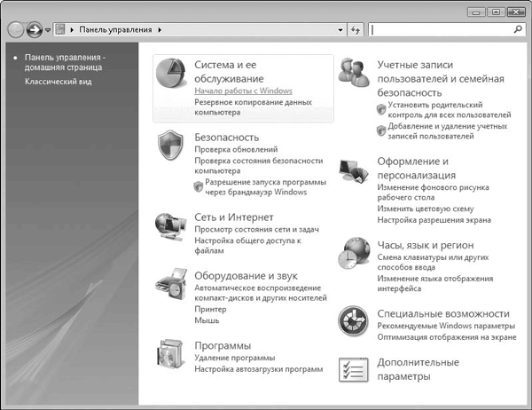Viewport: 532px width, 410px height.
Task: Expand the address bar history dropdown
Action: (341, 30)
